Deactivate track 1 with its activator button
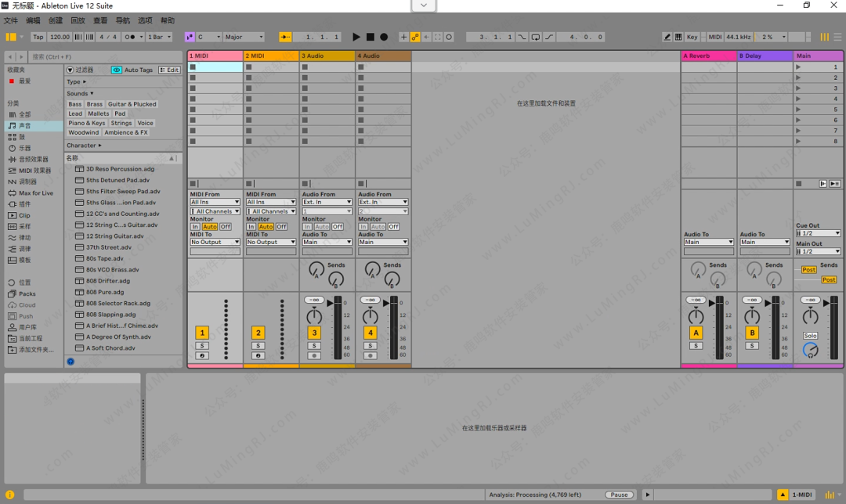 click(x=202, y=333)
